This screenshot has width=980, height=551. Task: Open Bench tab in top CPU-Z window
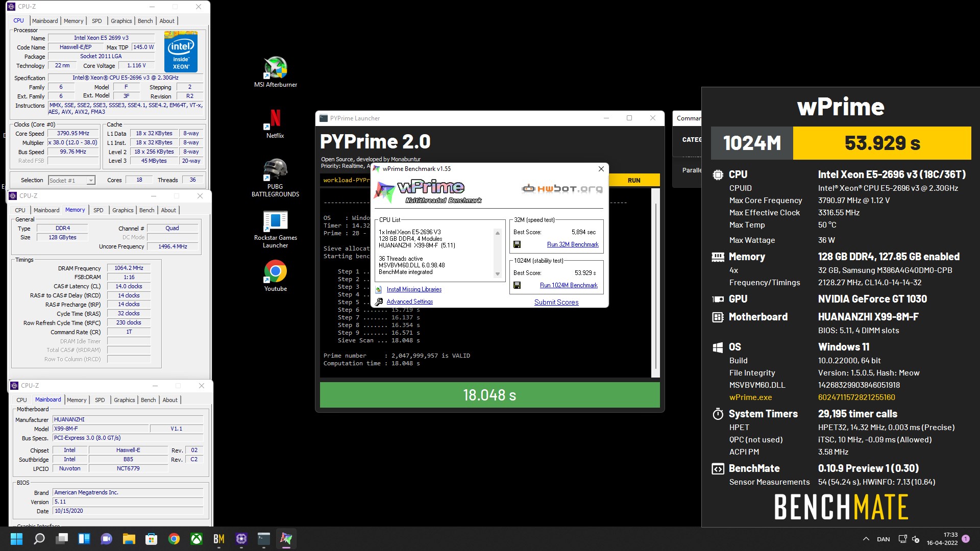[145, 21]
